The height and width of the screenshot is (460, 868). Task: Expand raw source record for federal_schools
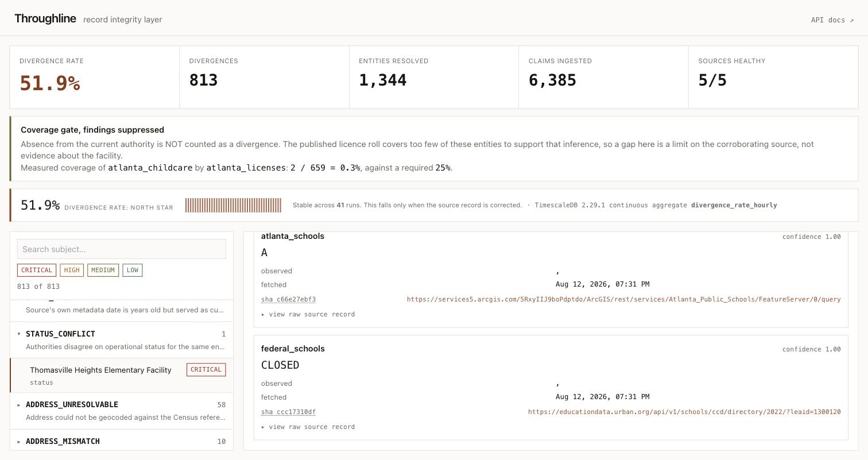click(308, 427)
